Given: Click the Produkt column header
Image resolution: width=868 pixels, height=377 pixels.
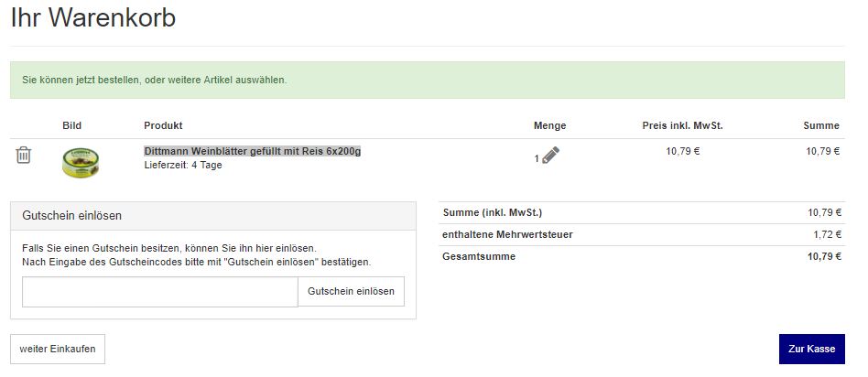Looking at the screenshot, I should click(163, 125).
